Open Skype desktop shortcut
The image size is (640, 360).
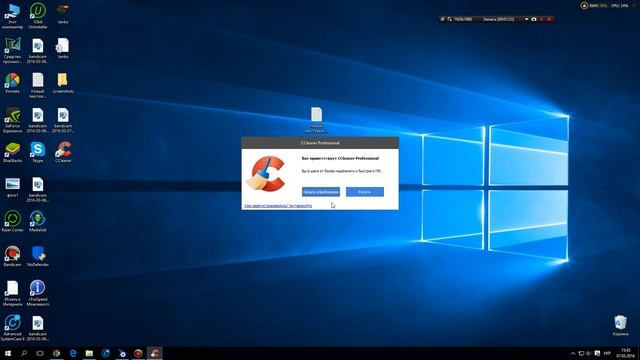38,152
